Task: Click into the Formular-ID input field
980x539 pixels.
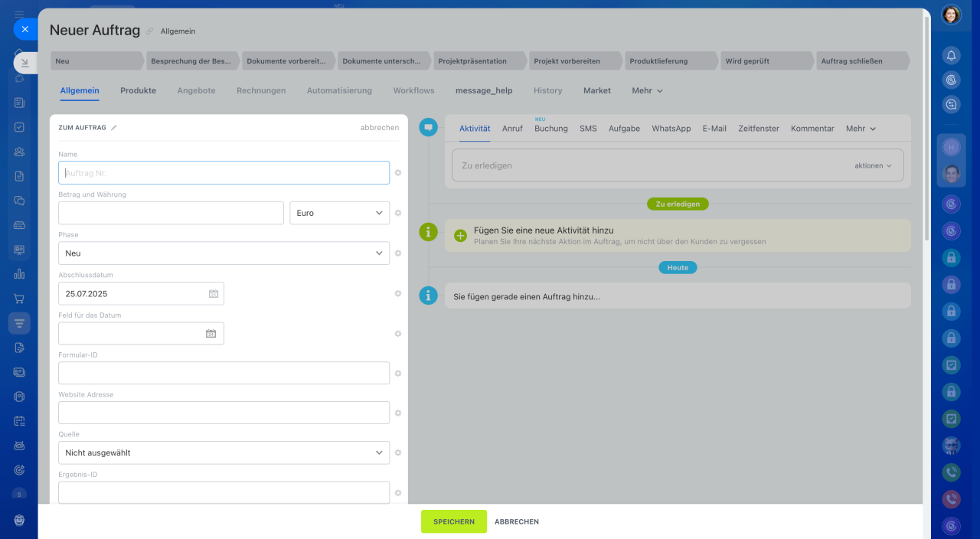Action: 224,373
